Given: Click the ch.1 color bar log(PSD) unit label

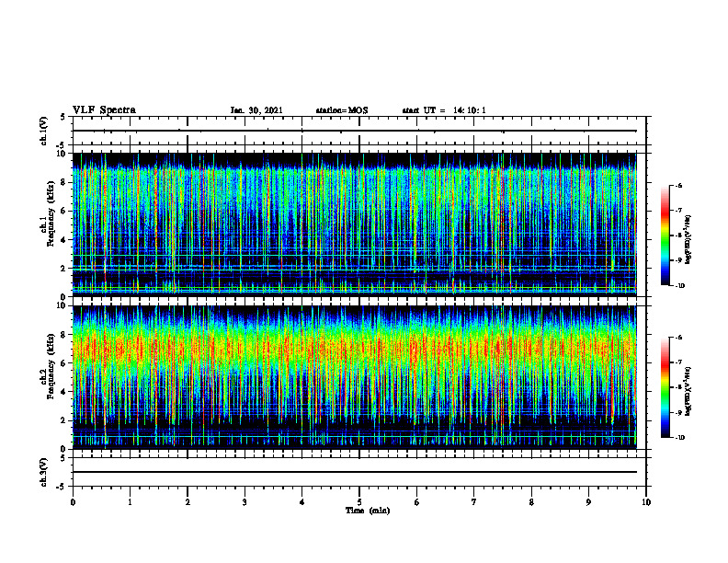Looking at the screenshot, I should pos(688,240).
